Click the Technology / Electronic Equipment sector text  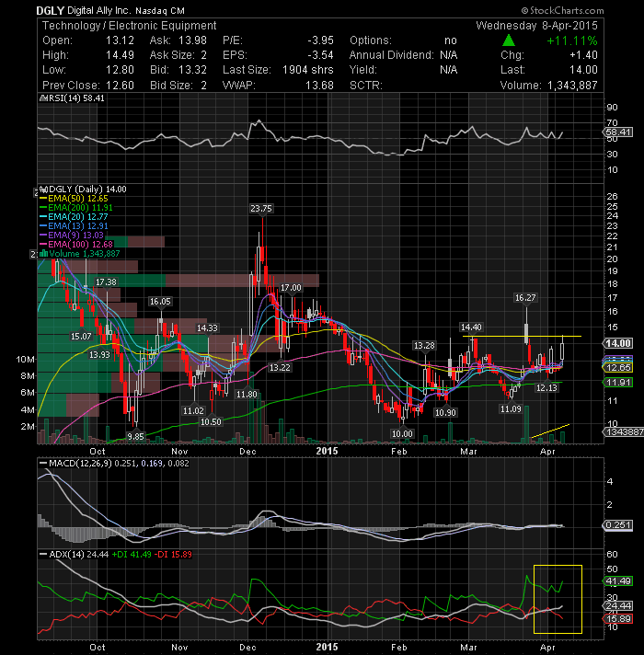click(x=129, y=26)
